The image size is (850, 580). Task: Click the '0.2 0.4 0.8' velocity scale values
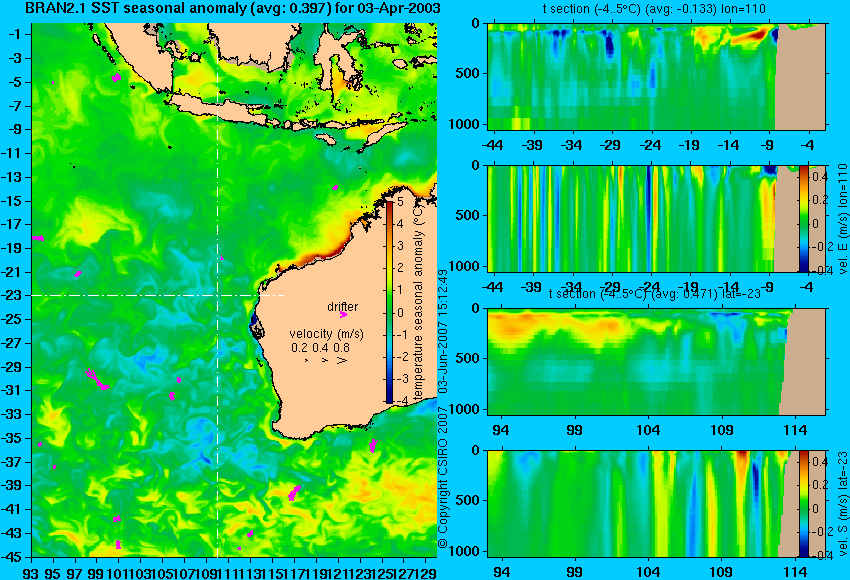pyautogui.click(x=320, y=348)
